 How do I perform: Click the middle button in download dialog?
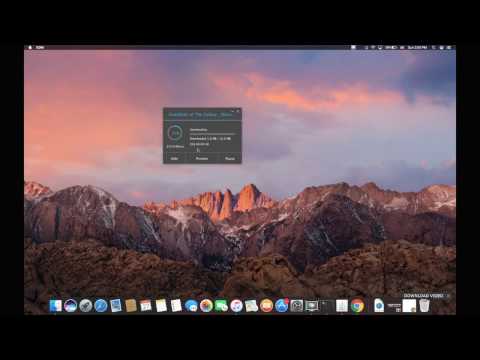(x=202, y=158)
